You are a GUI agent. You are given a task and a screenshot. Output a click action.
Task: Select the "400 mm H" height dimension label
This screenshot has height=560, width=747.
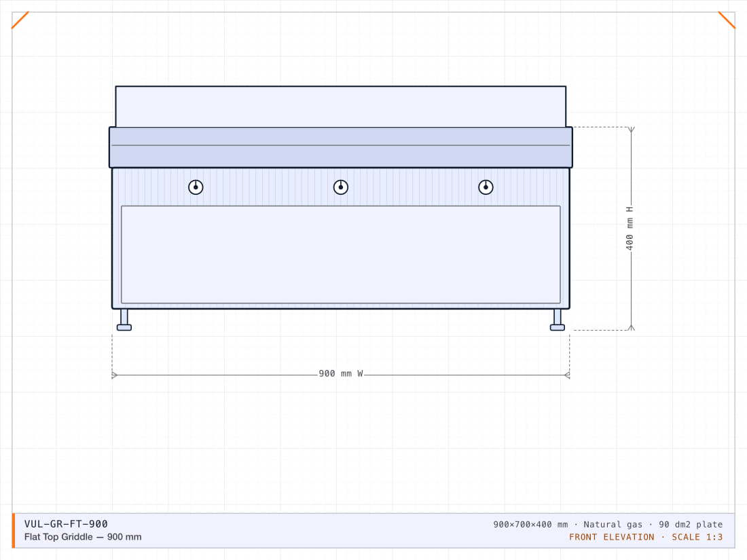point(630,229)
